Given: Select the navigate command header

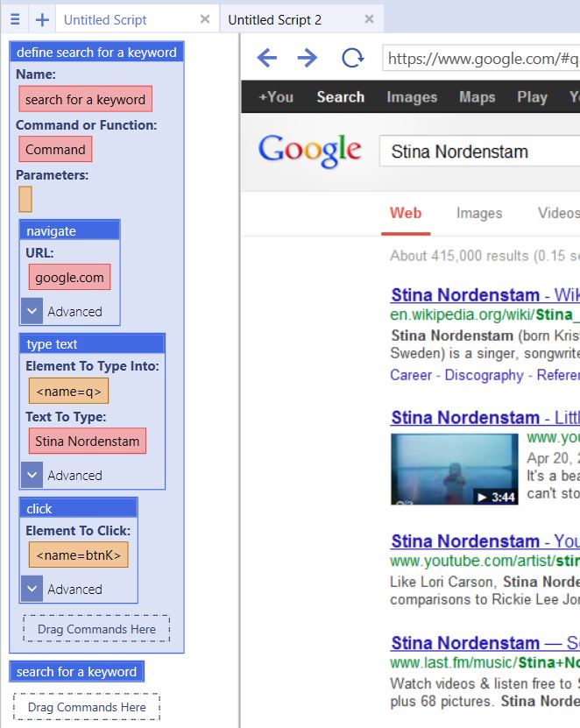Looking at the screenshot, I should (70, 230).
